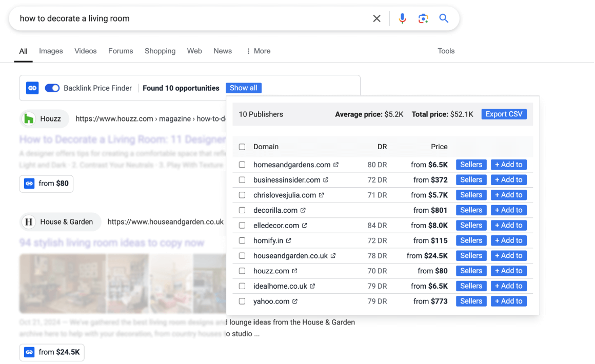Open homify.in external link icon
Viewport: 595px width, 364px height.
pos(288,240)
